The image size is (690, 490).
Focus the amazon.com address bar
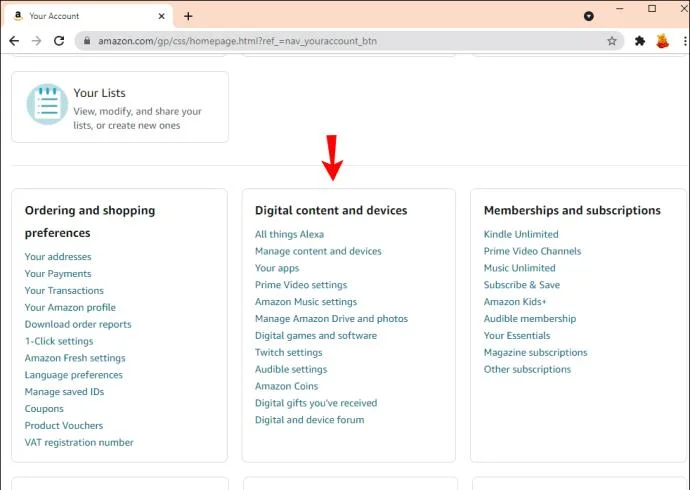[x=349, y=41]
